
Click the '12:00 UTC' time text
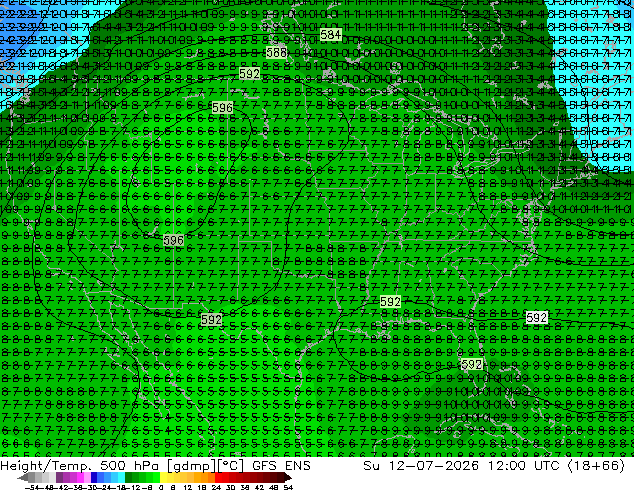524,466
